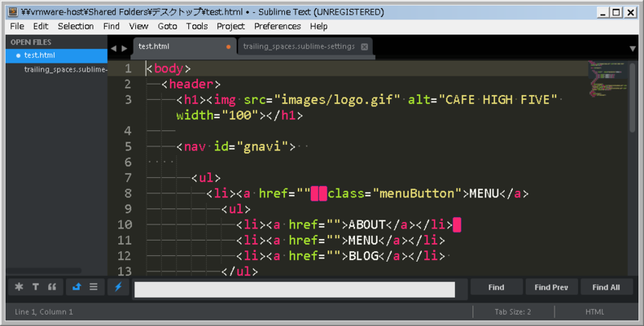Click the Sublime Text title bar icon
Screen dimensions: 644x326
tap(13, 12)
